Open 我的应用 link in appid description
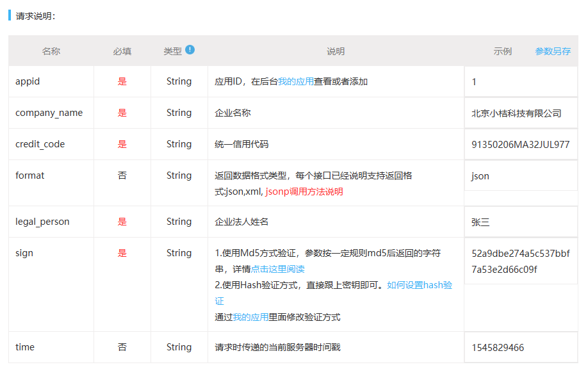 (x=295, y=81)
